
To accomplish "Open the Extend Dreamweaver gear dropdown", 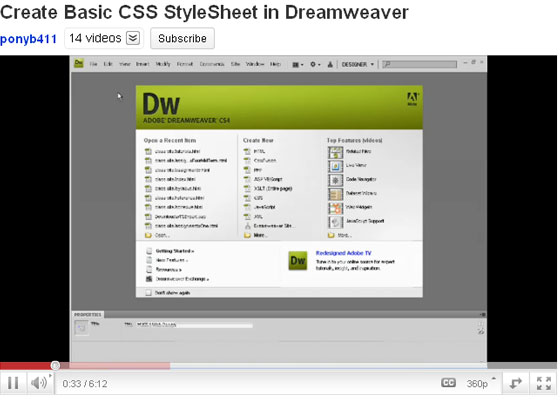I will 315,65.
